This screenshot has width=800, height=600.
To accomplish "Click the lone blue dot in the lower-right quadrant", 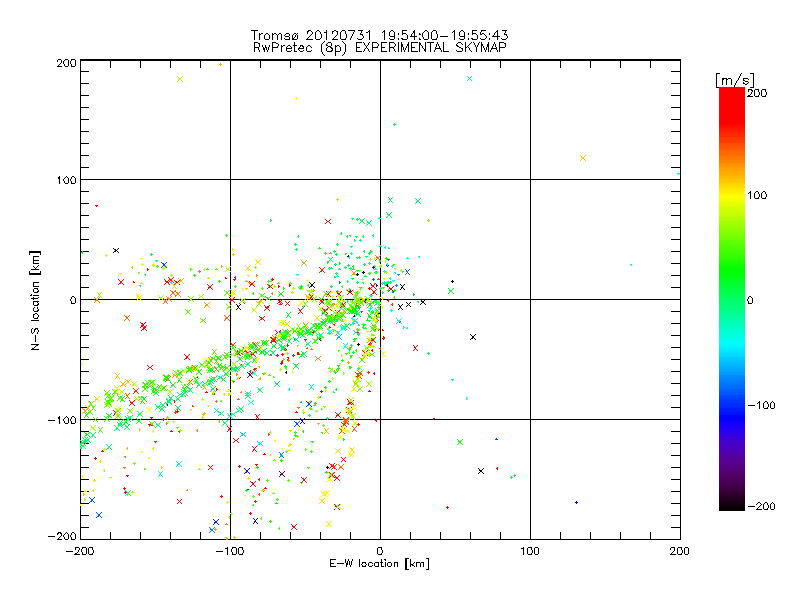I will click(x=577, y=503).
